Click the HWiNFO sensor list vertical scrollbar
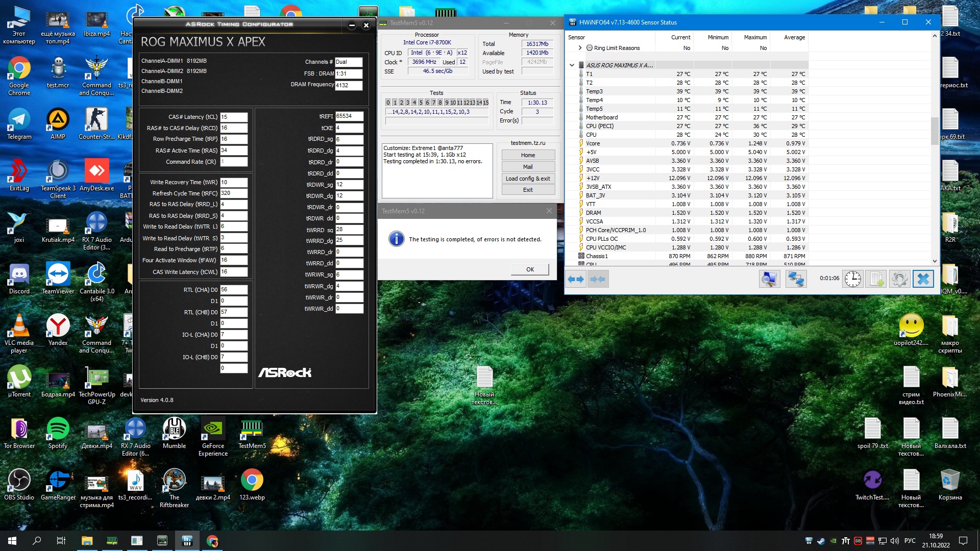This screenshot has height=551, width=980. click(x=935, y=130)
